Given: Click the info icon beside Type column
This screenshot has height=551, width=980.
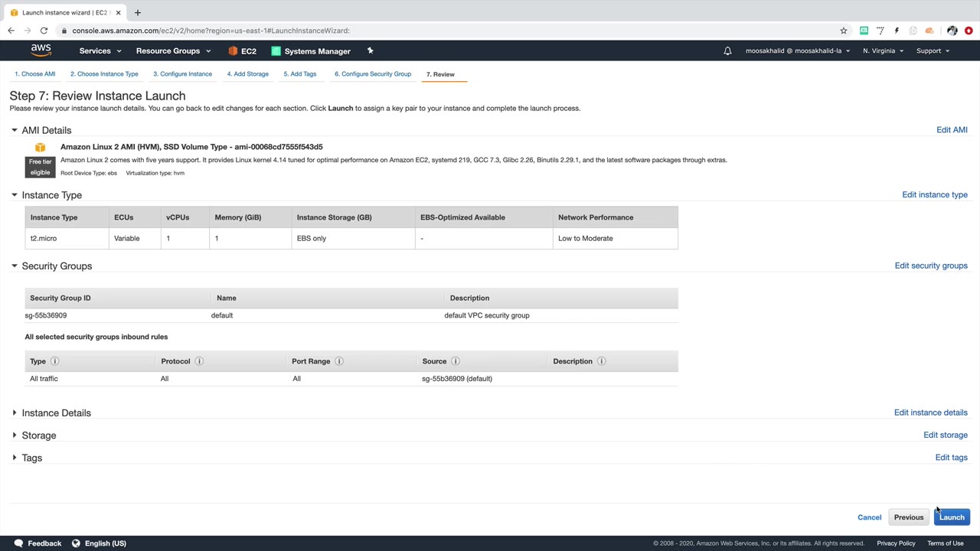Looking at the screenshot, I should point(54,361).
